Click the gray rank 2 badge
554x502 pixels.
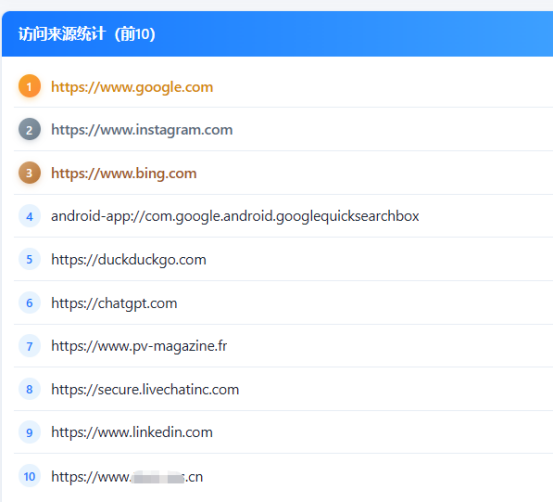point(29,129)
